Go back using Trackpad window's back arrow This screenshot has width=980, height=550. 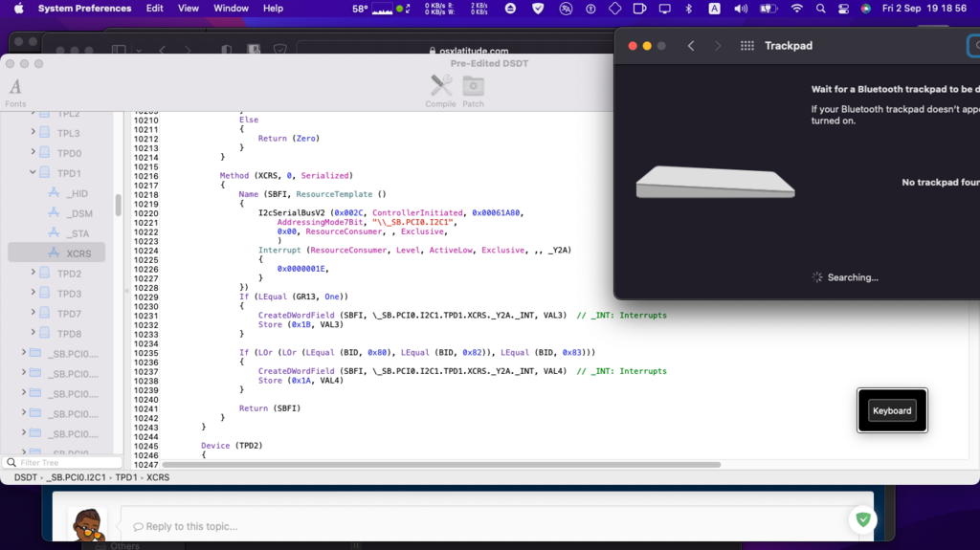pyautogui.click(x=691, y=46)
